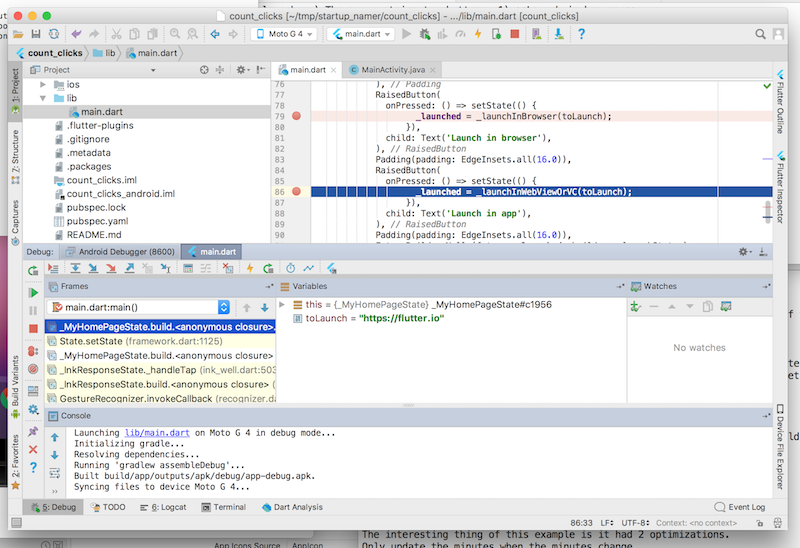Click the Pause Program icon in debug sidebar

[33, 311]
